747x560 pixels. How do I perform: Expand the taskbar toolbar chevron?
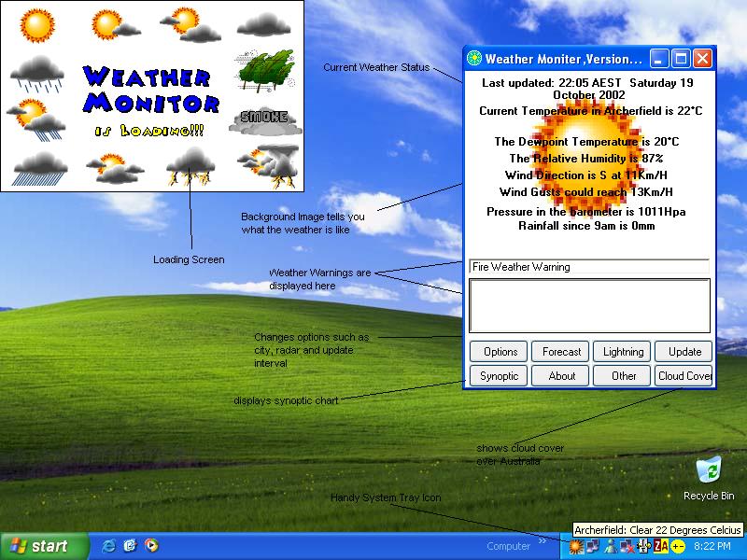543,541
